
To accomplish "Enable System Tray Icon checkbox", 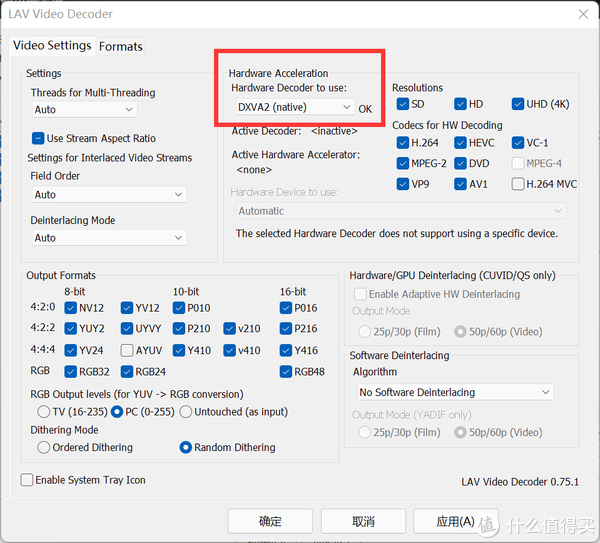I will (27, 480).
